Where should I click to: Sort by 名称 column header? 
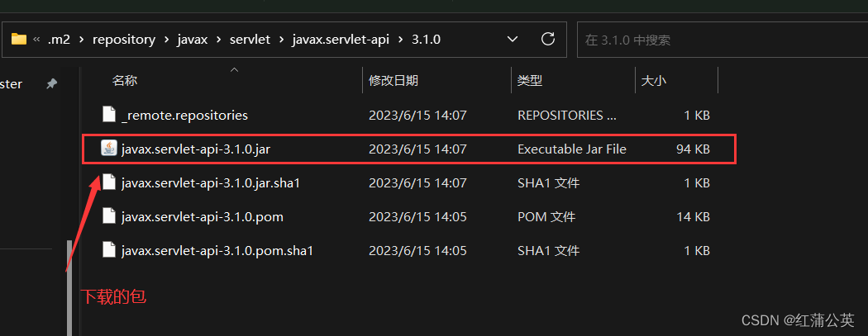125,81
